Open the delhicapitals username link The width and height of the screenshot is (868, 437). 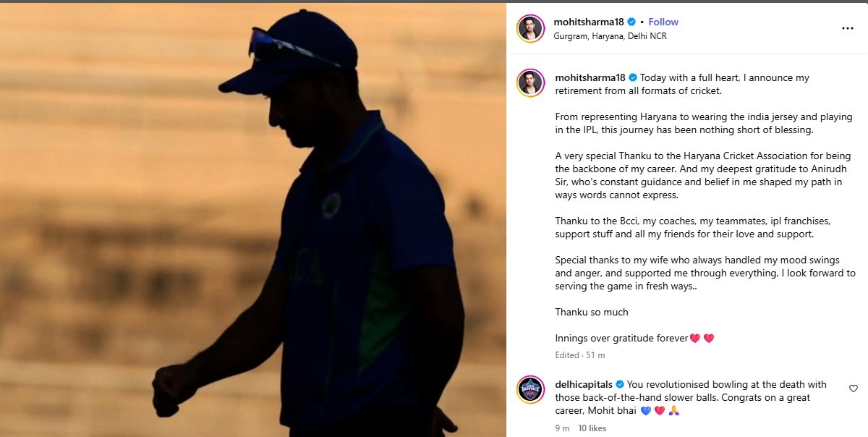pos(584,384)
